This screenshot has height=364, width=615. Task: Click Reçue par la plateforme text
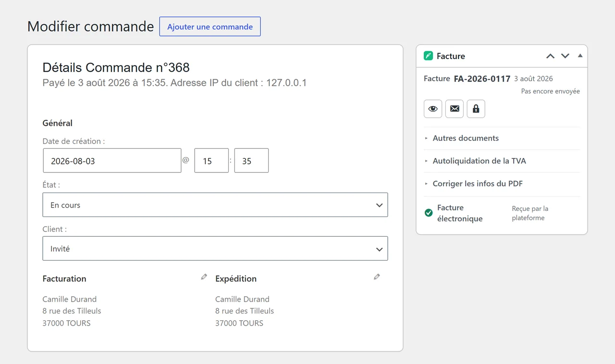click(x=530, y=213)
